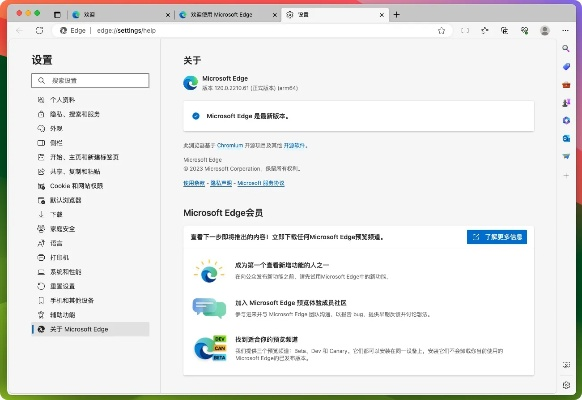
Task: Click 'Microsoft Edge 是最新版本。' status text
Action: coord(248,116)
